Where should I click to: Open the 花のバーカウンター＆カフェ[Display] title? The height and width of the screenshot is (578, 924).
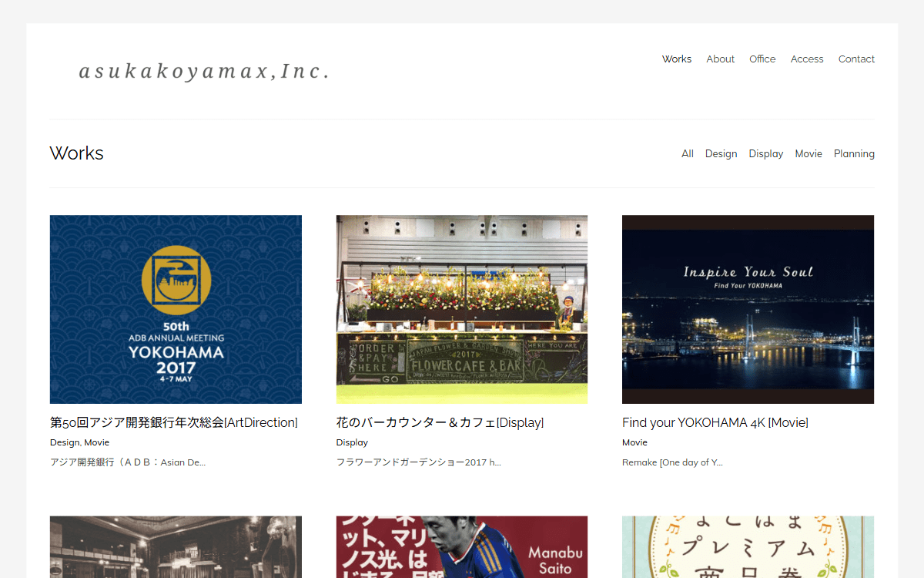click(440, 422)
